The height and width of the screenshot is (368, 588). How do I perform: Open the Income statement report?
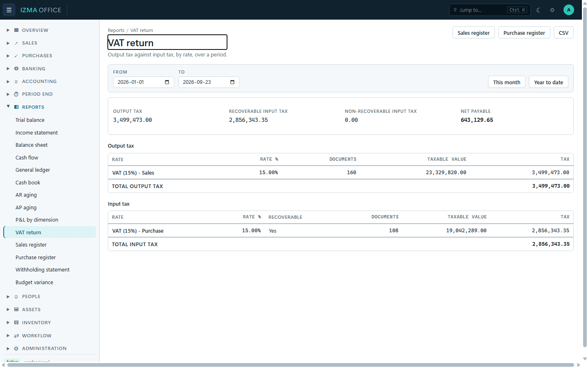(x=49, y=133)
